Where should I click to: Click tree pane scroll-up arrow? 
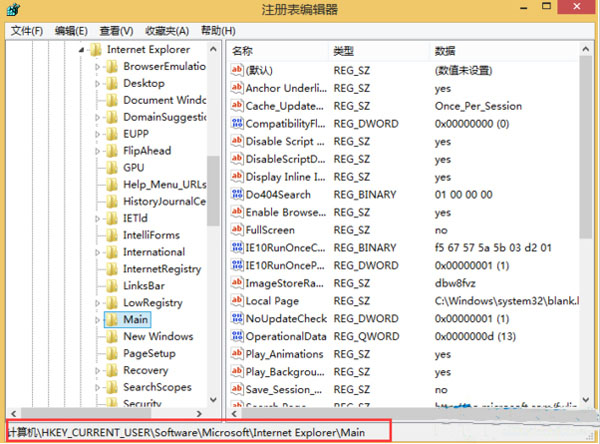214,49
